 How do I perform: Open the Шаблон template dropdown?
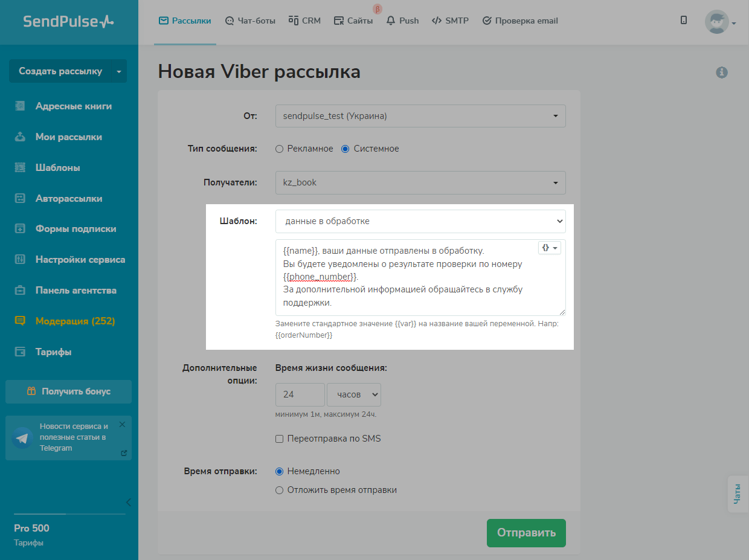click(x=420, y=221)
